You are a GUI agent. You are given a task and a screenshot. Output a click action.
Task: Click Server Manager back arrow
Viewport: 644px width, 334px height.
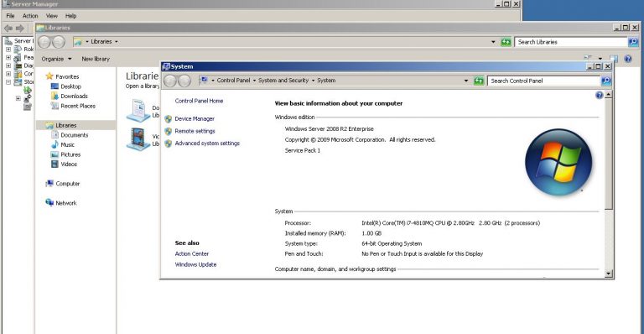point(8,28)
